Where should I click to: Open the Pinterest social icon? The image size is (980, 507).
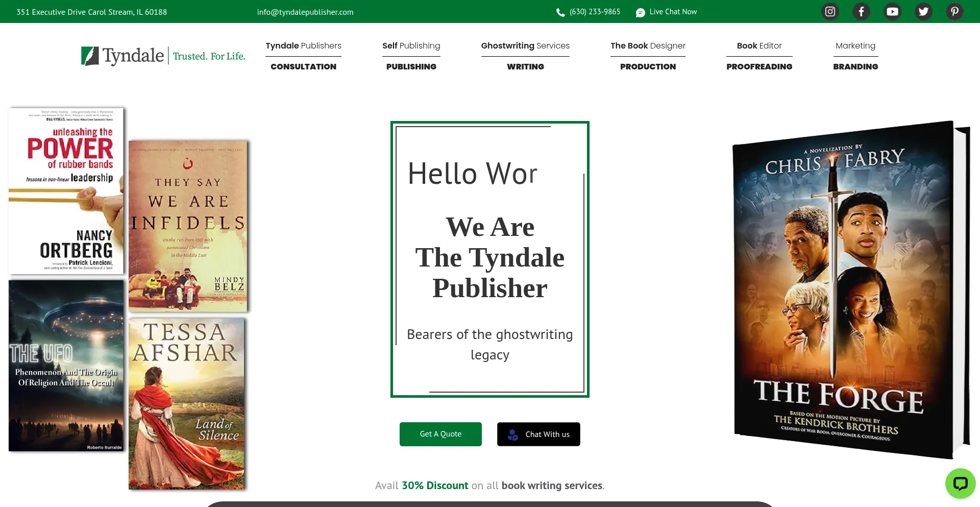coord(954,11)
